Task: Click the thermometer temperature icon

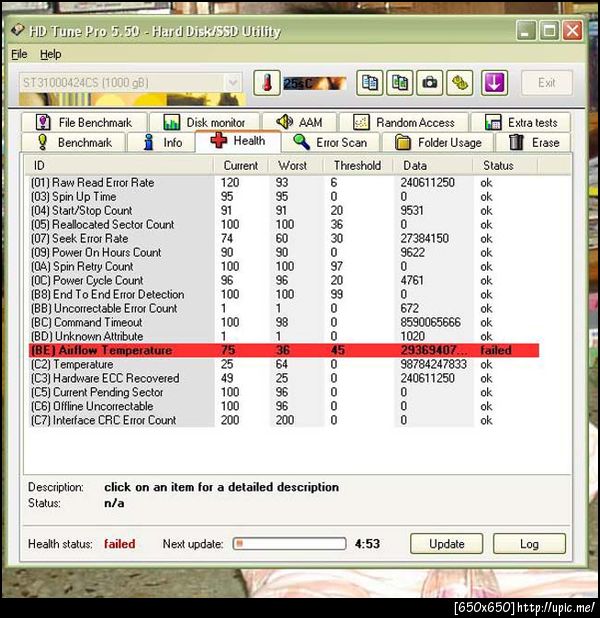Action: 267,83
